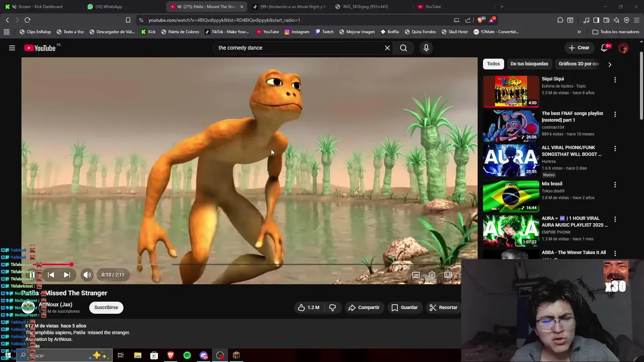Open options for best FNAF songs playlist
Image resolution: width=644 pixels, height=362 pixels.
615,115
